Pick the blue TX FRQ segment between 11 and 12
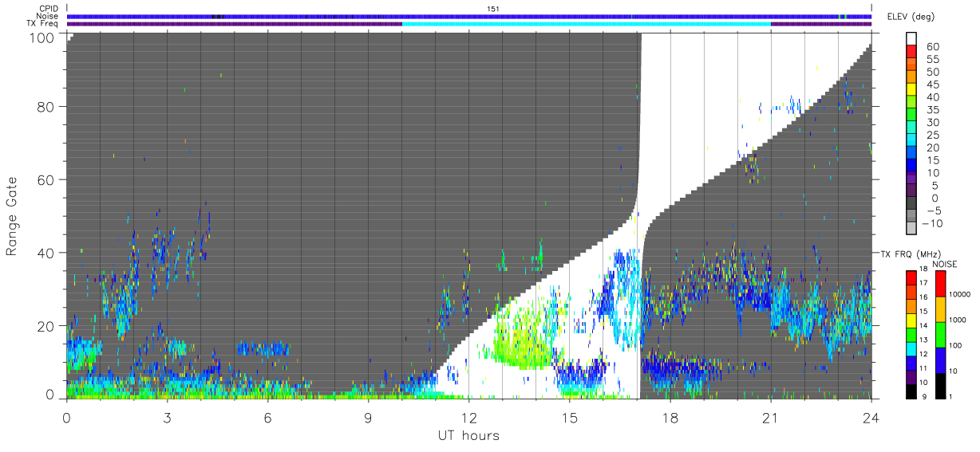The image size is (980, 452). (911, 362)
